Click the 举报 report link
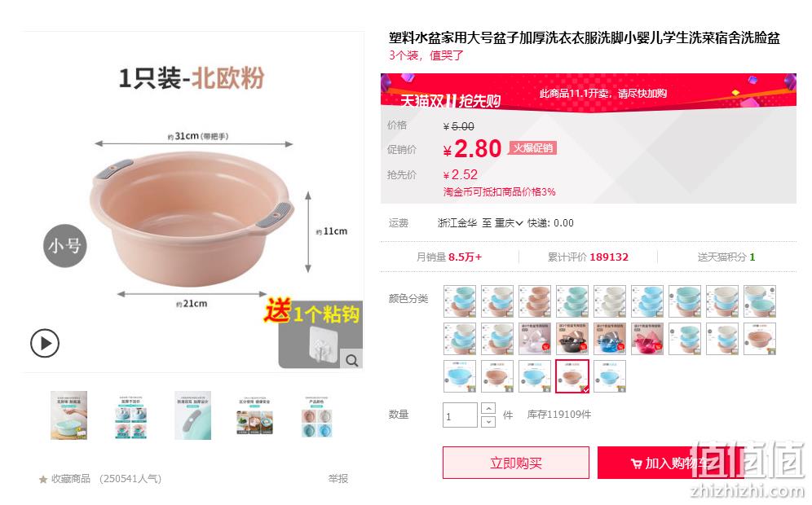The height and width of the screenshot is (505, 812). pyautogui.click(x=338, y=479)
